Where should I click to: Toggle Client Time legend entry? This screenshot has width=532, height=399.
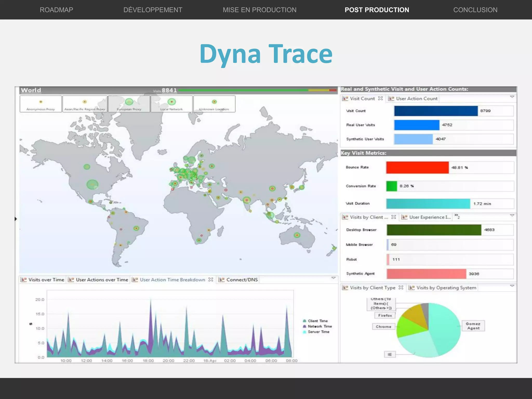tap(315, 321)
